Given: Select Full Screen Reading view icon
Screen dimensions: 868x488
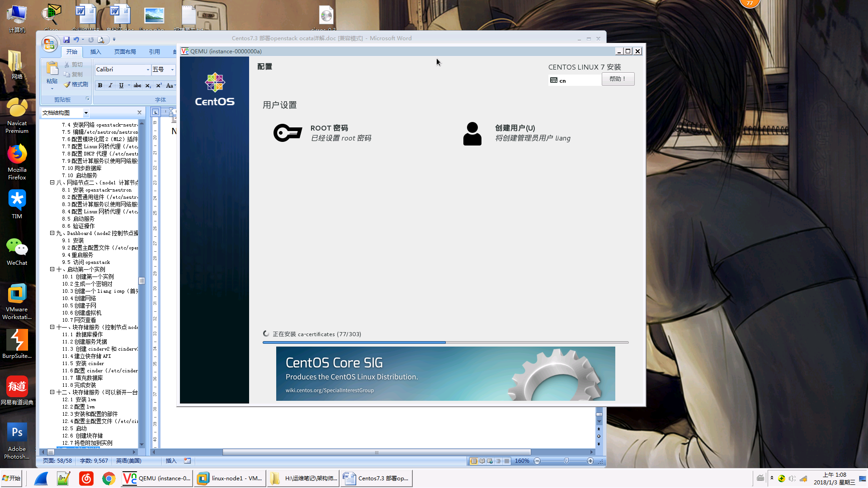Looking at the screenshot, I should click(x=482, y=461).
